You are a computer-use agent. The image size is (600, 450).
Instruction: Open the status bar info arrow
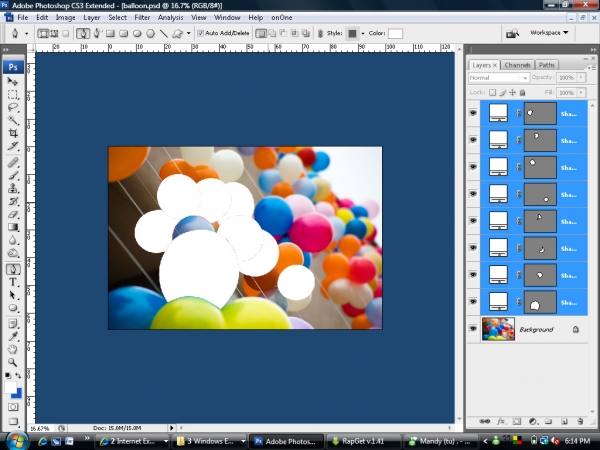171,428
